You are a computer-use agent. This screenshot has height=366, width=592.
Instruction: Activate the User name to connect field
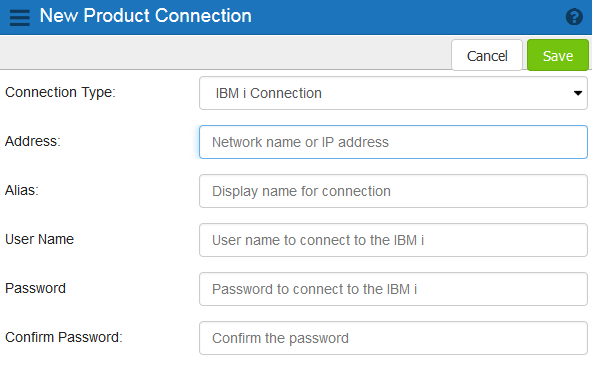click(x=393, y=240)
